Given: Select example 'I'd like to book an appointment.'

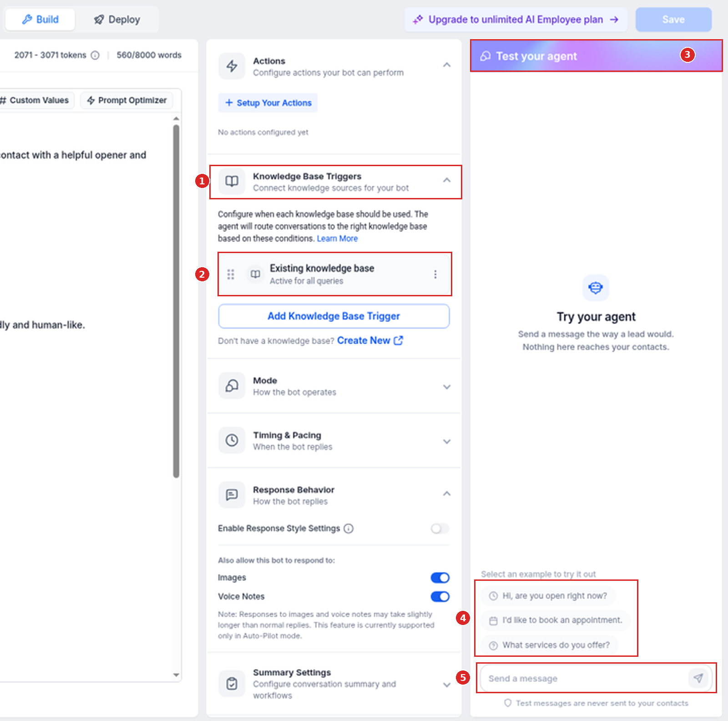Looking at the screenshot, I should pos(556,620).
